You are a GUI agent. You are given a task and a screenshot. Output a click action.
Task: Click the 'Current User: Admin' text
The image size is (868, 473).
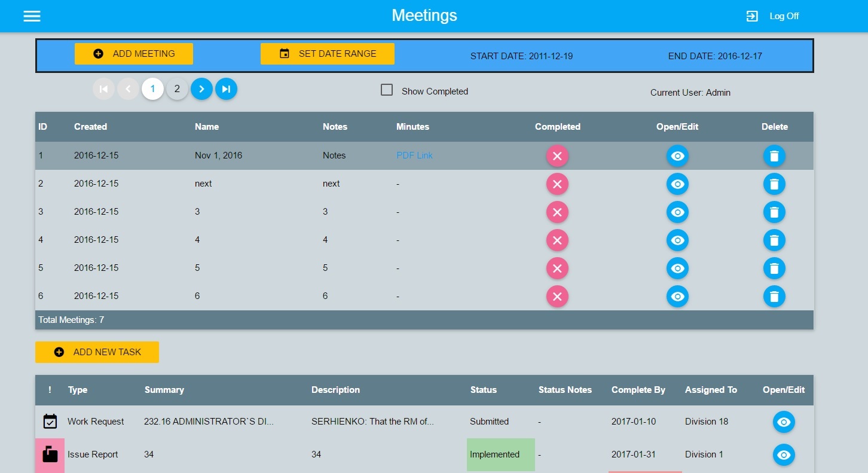point(690,93)
